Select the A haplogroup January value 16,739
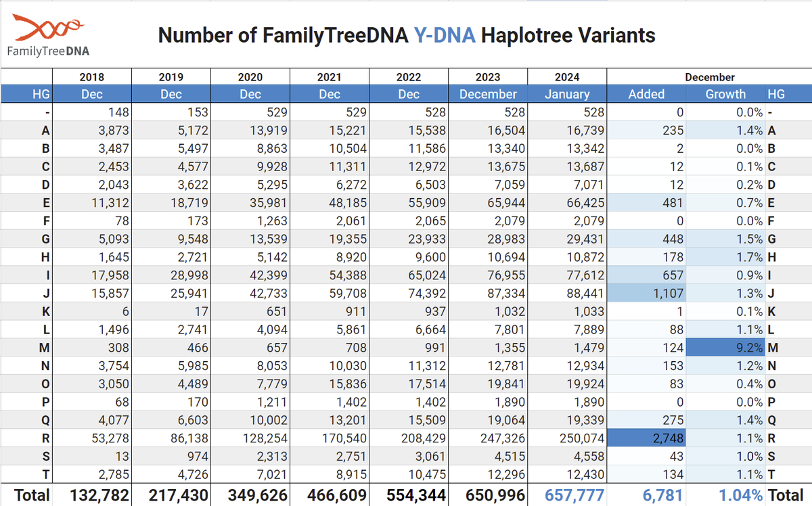812x506 pixels. 567,130
